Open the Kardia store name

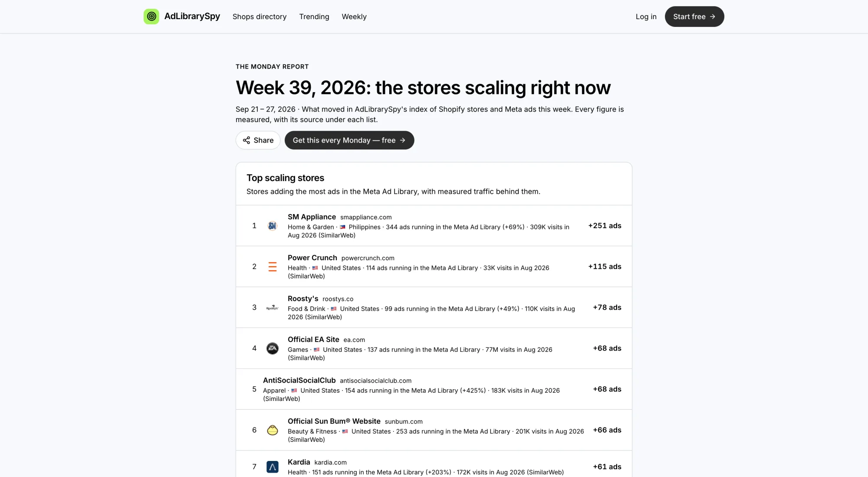(299, 462)
